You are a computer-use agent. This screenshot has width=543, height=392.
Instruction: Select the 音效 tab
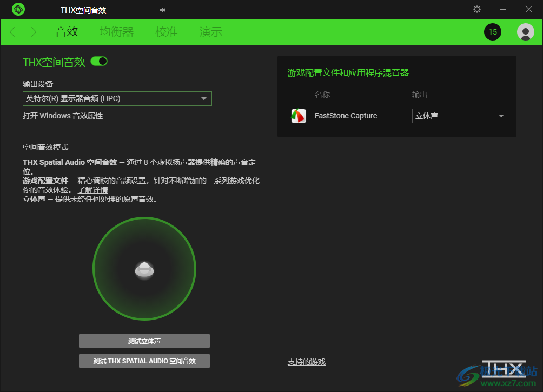point(67,32)
